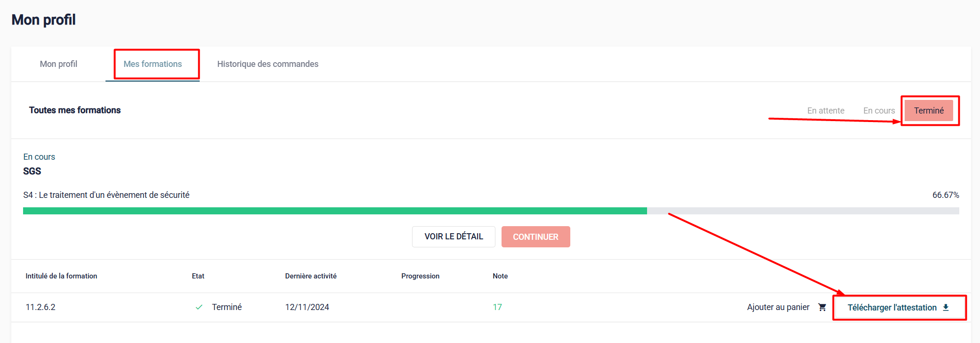This screenshot has width=980, height=343.
Task: Select the Terminé filter button
Action: point(929,111)
